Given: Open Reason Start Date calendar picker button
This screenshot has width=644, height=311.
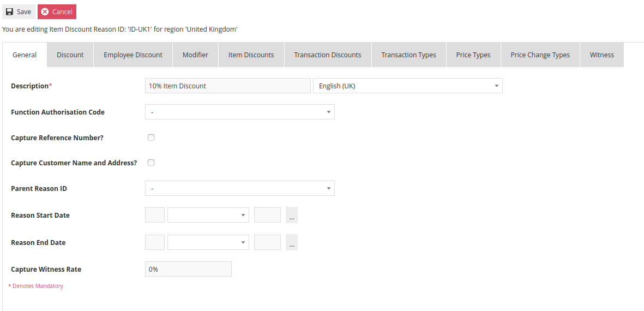Looking at the screenshot, I should point(292,215).
